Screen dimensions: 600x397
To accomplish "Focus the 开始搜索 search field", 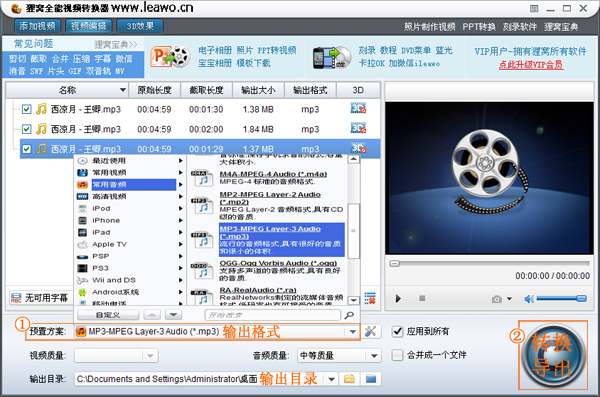I will 272,315.
